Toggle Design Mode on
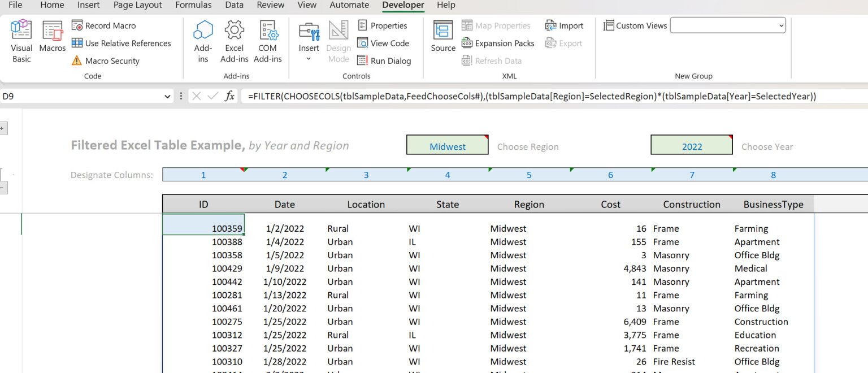Screen dimensions: 868x373 coord(338,38)
